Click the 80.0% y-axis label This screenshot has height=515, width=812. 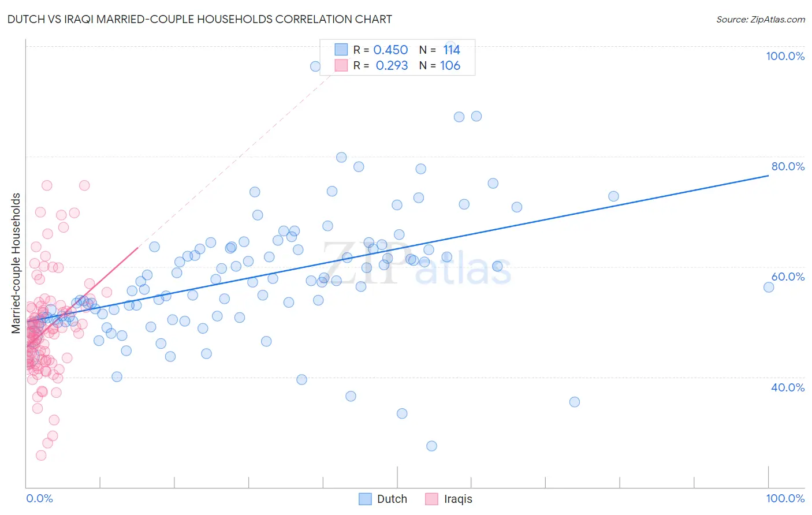[788, 166]
